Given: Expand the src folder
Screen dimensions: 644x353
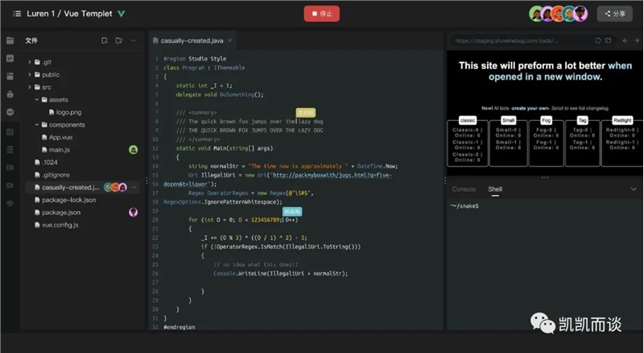Looking at the screenshot, I should point(30,87).
